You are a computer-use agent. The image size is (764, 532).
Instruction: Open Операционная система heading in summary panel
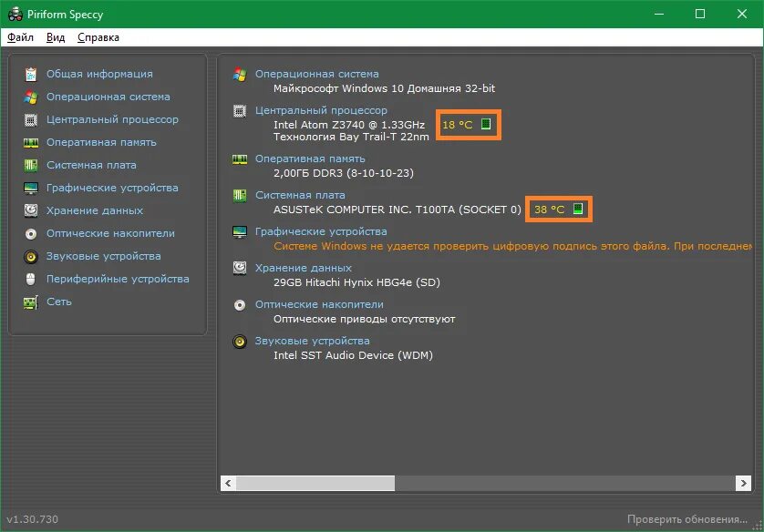(316, 74)
